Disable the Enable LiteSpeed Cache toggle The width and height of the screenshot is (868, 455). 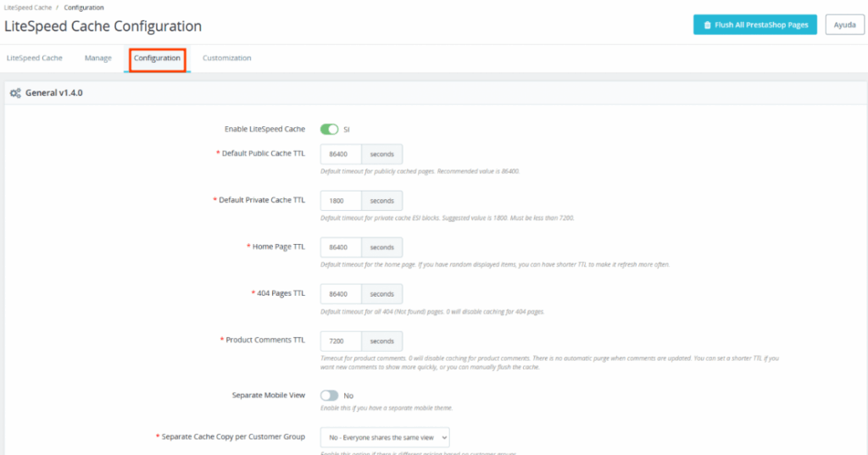[x=330, y=129]
